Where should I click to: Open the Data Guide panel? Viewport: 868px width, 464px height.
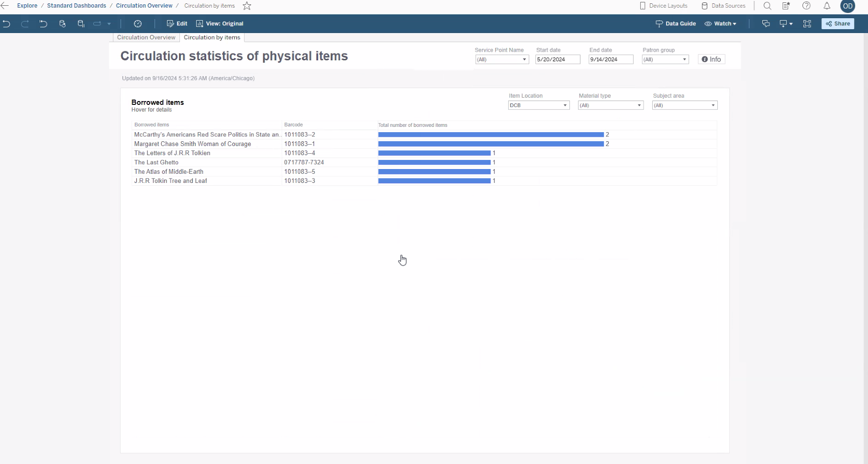[x=676, y=23]
